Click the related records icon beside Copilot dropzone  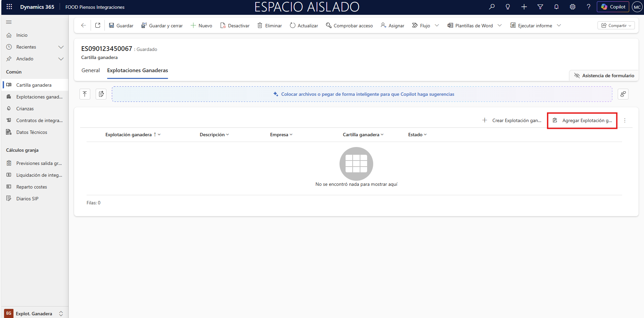coord(623,94)
